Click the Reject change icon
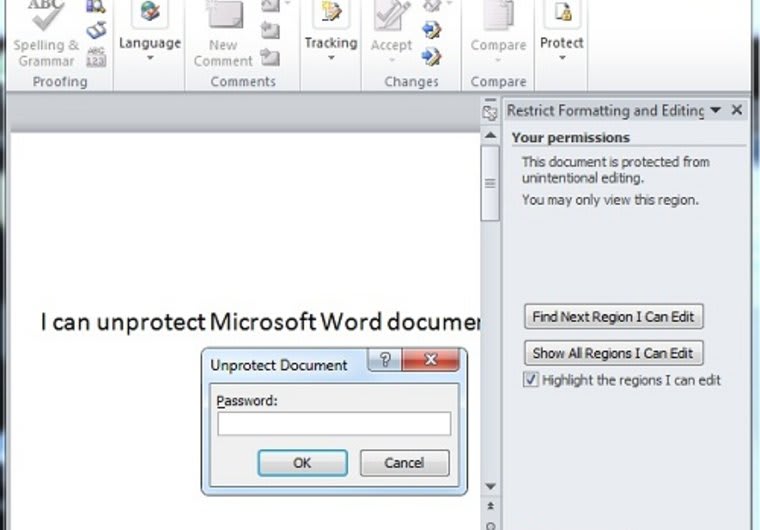 [x=432, y=5]
